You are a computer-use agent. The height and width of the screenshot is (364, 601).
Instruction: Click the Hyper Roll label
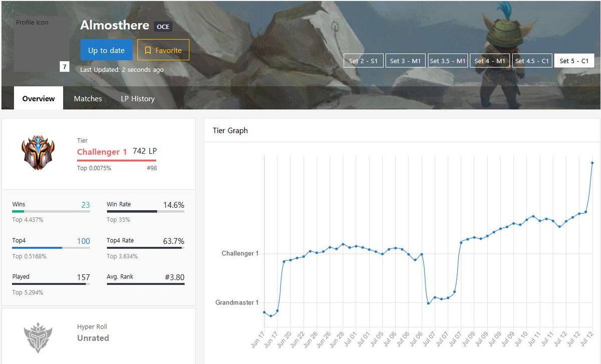pos(92,327)
